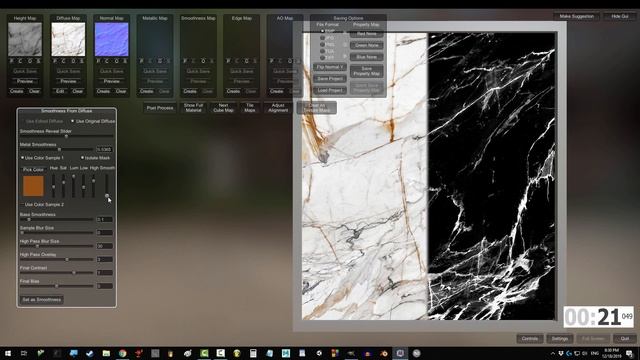Click Set as Smoothness button

point(42,300)
